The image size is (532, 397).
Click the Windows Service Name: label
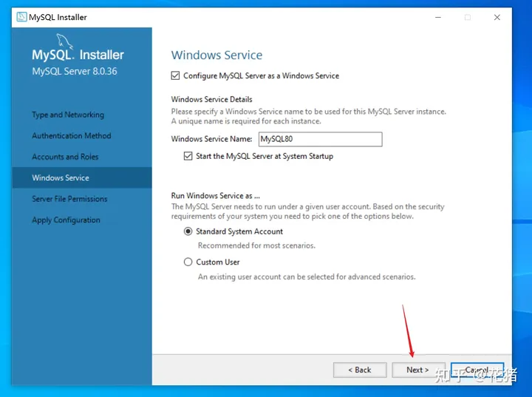(x=212, y=139)
